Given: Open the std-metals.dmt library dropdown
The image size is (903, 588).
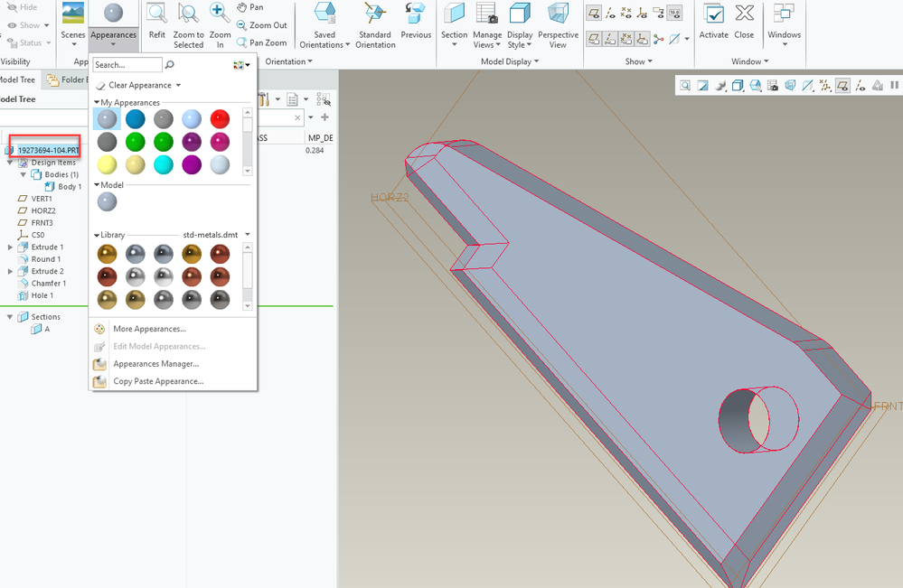Looking at the screenshot, I should pos(248,235).
